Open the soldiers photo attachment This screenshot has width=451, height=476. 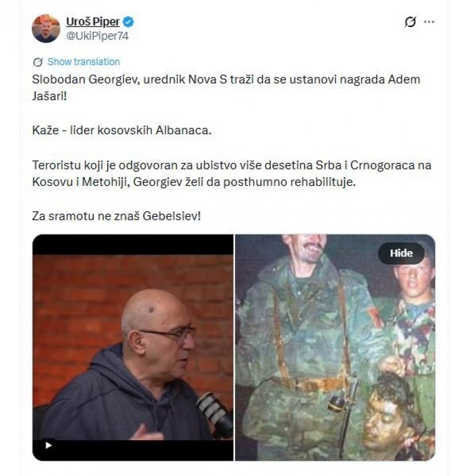point(335,347)
